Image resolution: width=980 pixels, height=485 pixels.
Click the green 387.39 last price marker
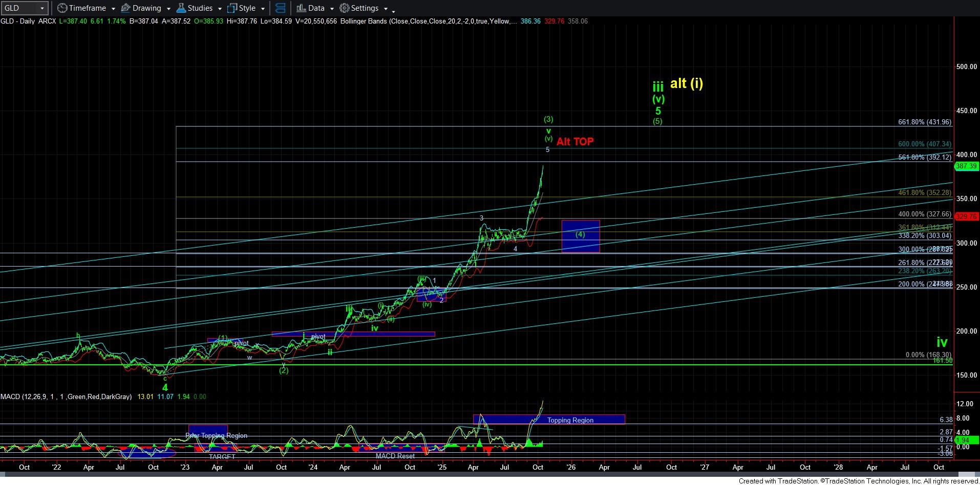coord(967,166)
